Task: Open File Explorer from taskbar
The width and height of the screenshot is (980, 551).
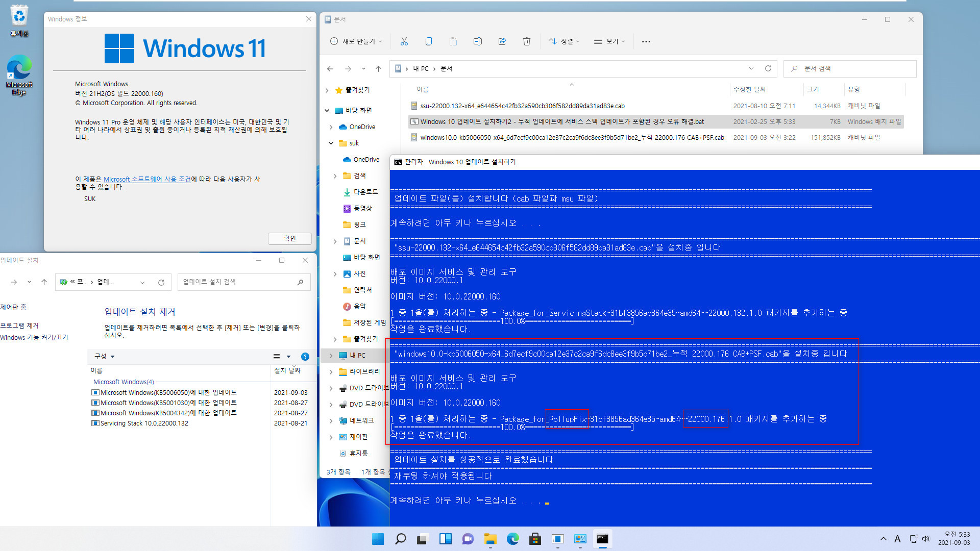Action: [490, 539]
